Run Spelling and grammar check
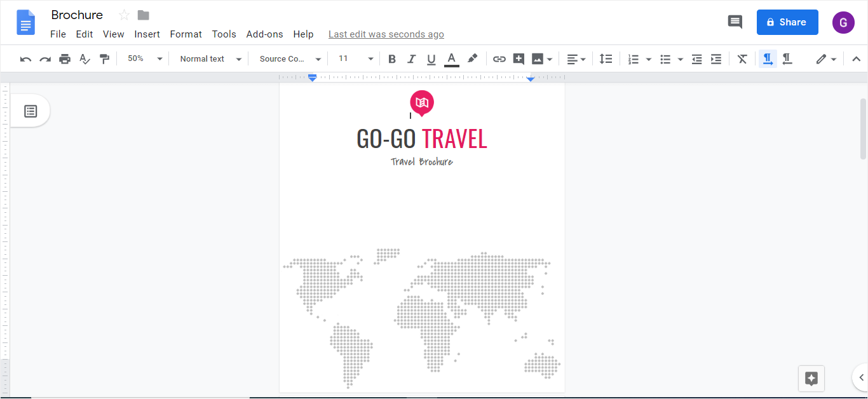Viewport: 868px width, 399px height. click(85, 58)
